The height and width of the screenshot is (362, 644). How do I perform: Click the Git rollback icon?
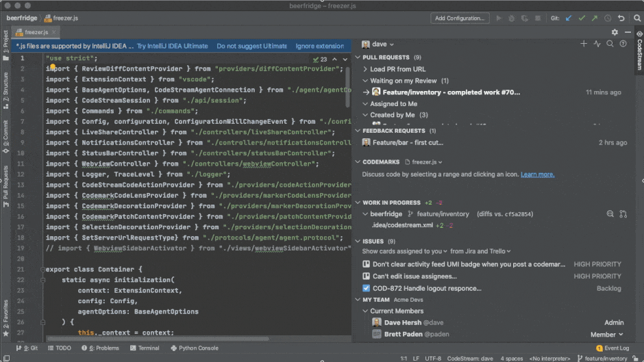[621, 18]
